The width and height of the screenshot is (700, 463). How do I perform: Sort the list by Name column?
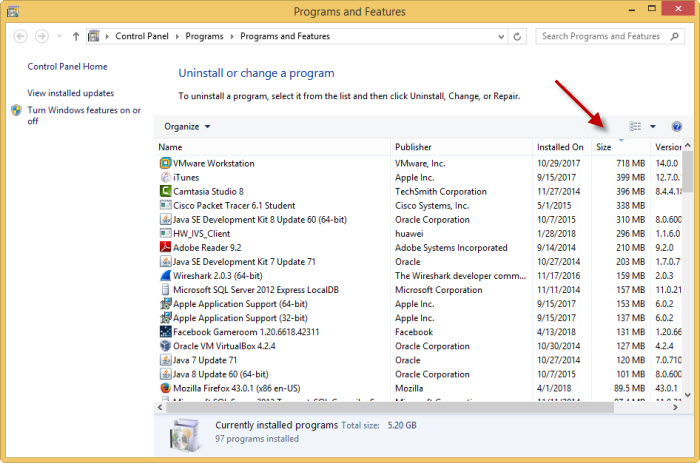272,147
